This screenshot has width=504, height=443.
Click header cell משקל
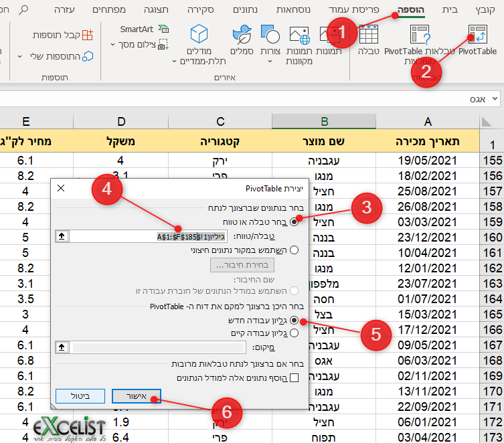point(121,141)
